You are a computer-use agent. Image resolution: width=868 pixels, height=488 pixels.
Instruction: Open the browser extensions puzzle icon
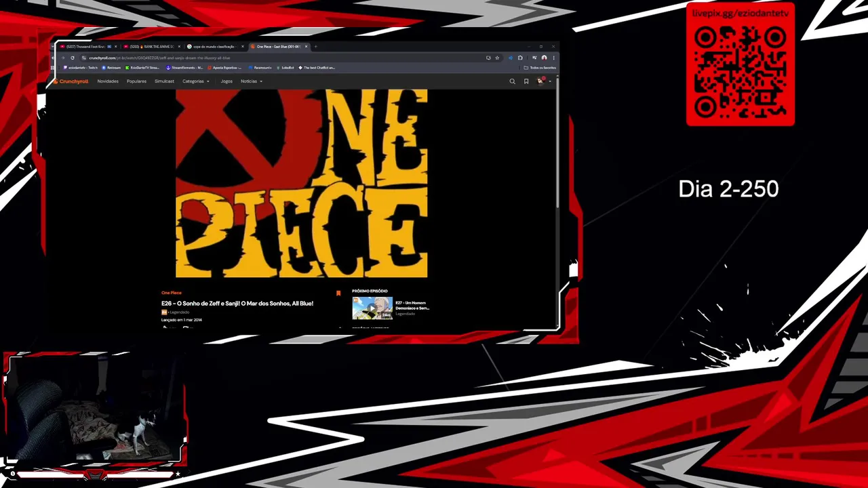coord(520,58)
